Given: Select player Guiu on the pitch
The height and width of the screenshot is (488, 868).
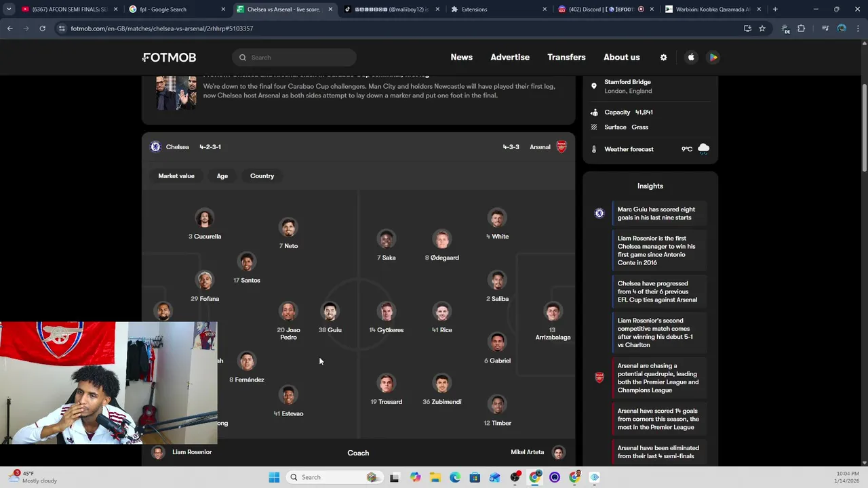Looking at the screenshot, I should 330,319.
